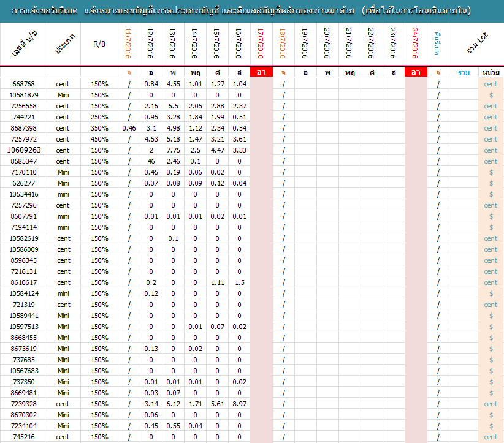Viewport: 504px width, 443px height.
Task: Click account number 8607791
Action: click(23, 216)
